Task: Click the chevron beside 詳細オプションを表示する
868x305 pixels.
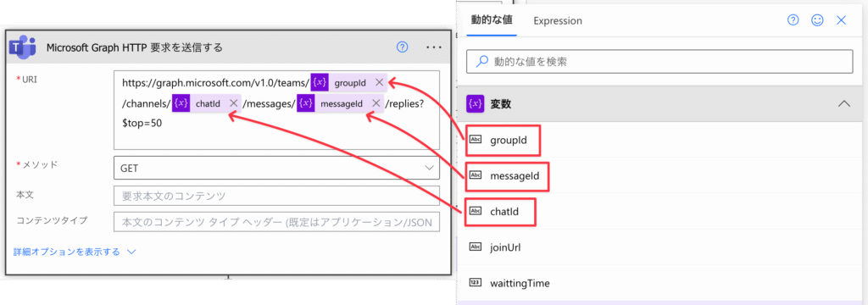Action: pyautogui.click(x=131, y=252)
